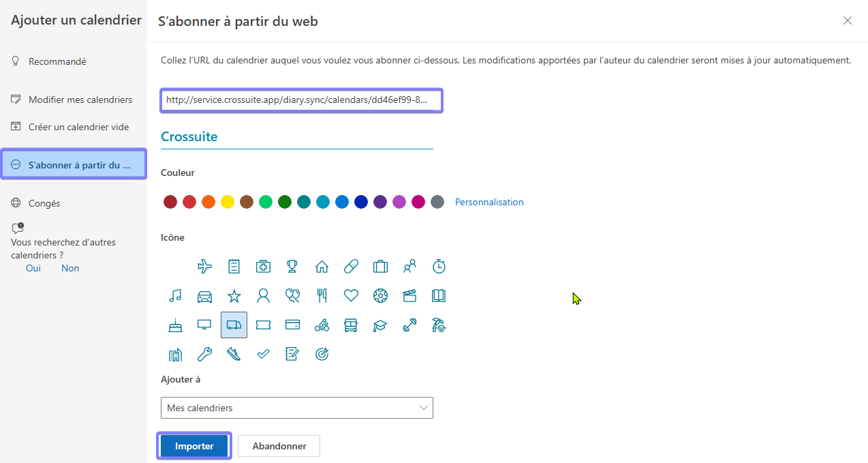Open the Congés calendars section
This screenshot has width=868, height=463.
point(44,203)
